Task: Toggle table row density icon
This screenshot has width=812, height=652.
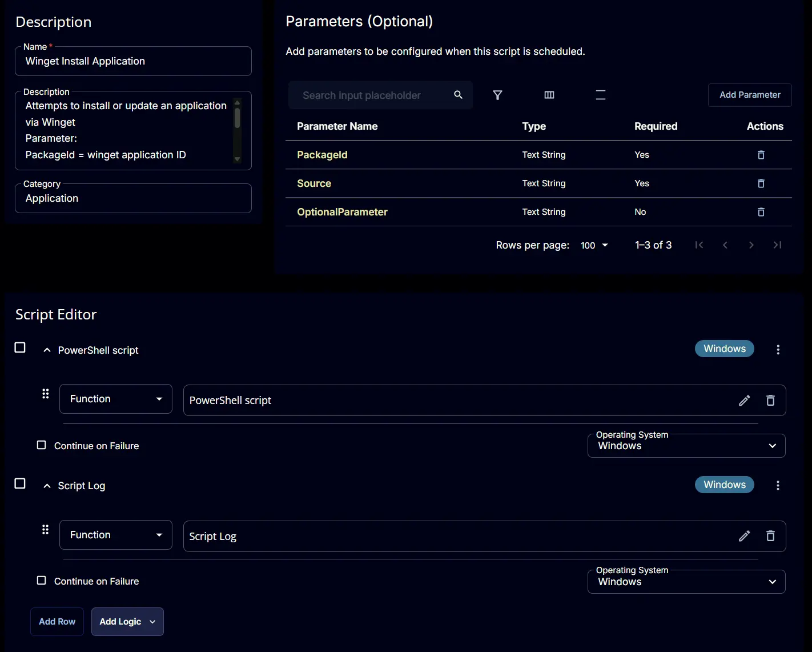Action: (601, 95)
